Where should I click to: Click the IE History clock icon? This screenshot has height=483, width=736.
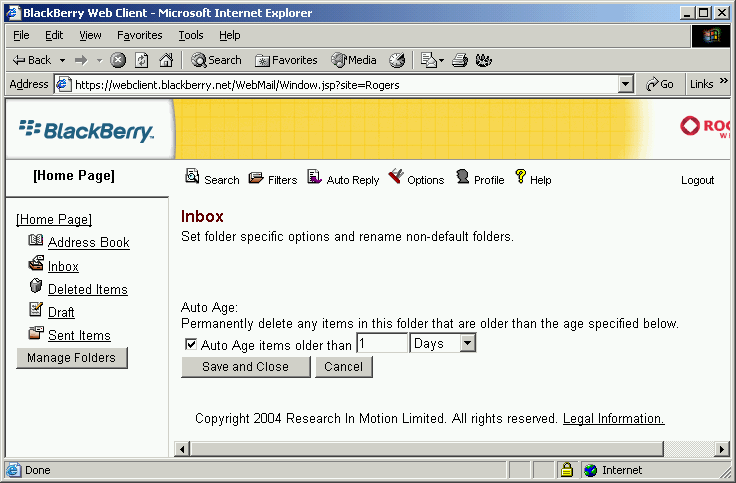397,60
